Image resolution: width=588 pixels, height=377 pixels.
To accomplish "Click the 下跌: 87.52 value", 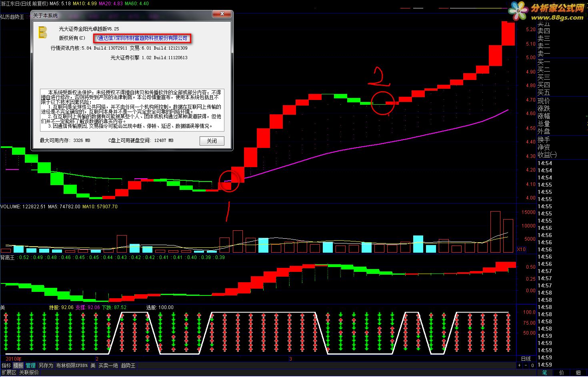I will (114, 307).
